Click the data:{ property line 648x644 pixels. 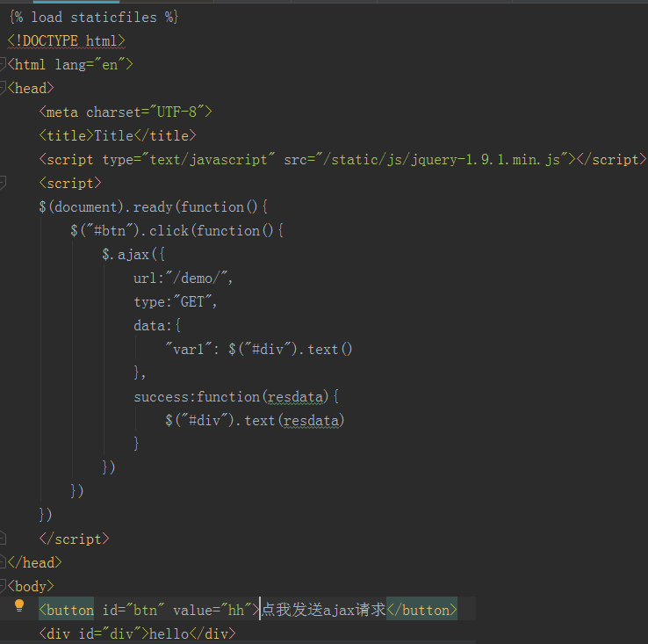click(x=157, y=326)
